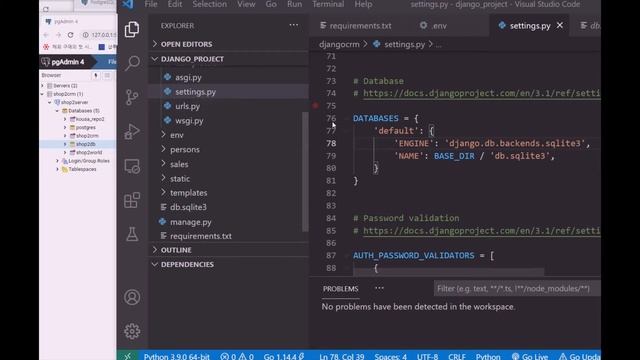This screenshot has width=640, height=360.
Task: Open asgi.py in the explorer
Action: click(x=188, y=77)
